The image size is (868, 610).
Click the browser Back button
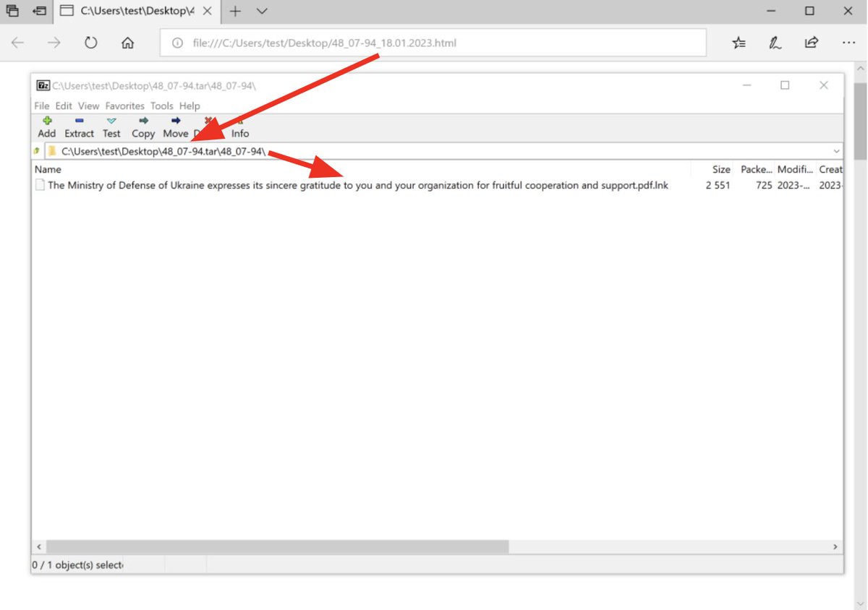(17, 43)
